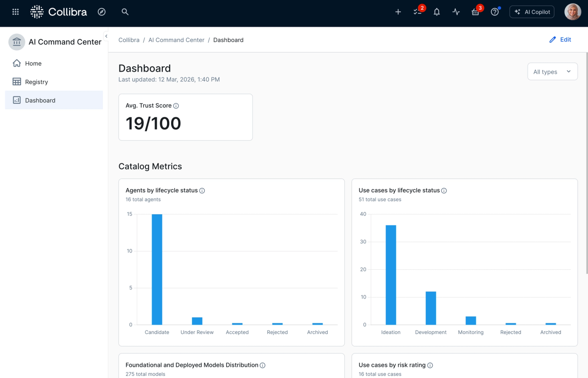Image resolution: width=588 pixels, height=378 pixels.
Task: Open the tasks checklist with 2 pending items
Action: click(417, 12)
